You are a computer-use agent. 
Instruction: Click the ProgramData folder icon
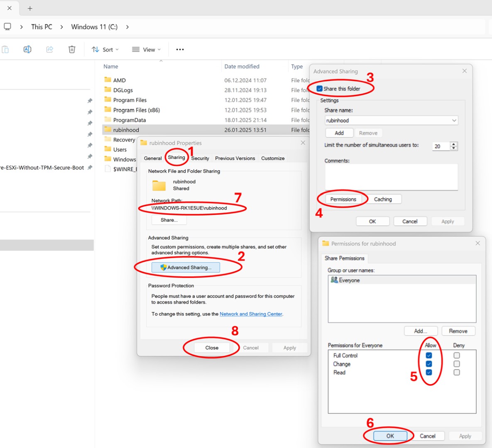point(108,119)
